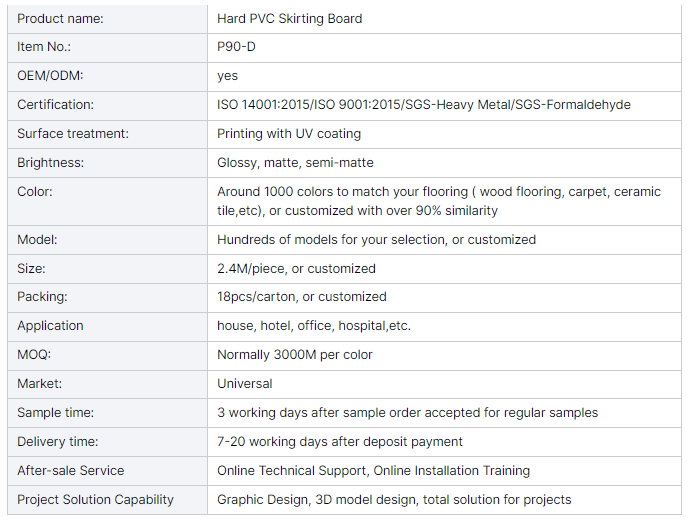The image size is (689, 521).
Task: Click the 'Project Solution Capability' label
Action: pos(95,499)
